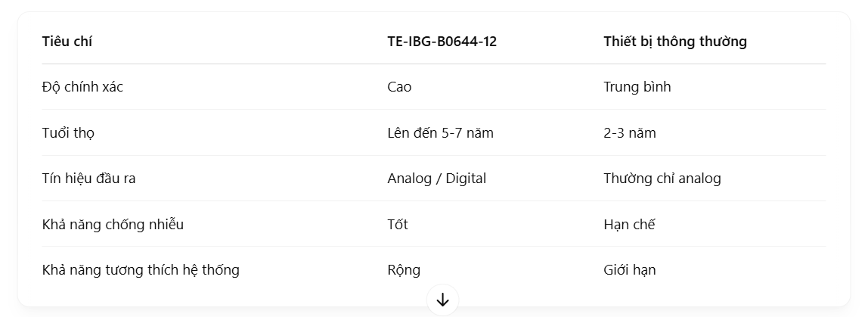Click the 'Hạn chế' cell

[629, 225]
